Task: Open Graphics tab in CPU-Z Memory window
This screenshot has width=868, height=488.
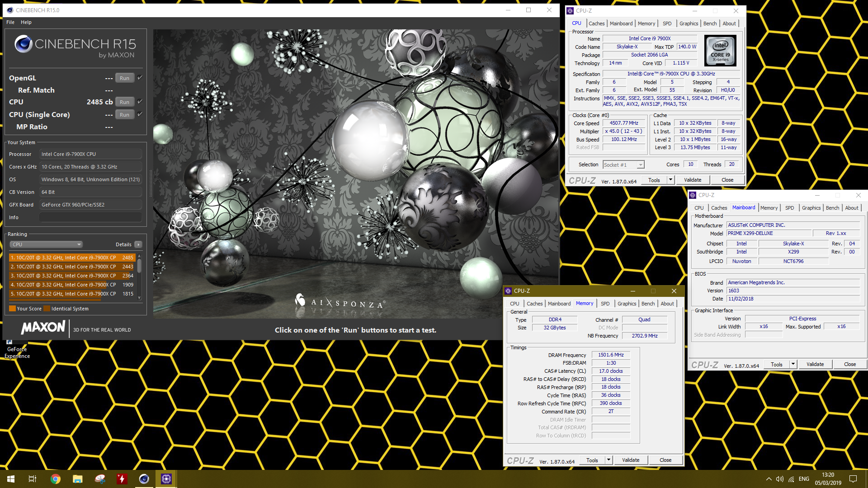Action: [627, 304]
